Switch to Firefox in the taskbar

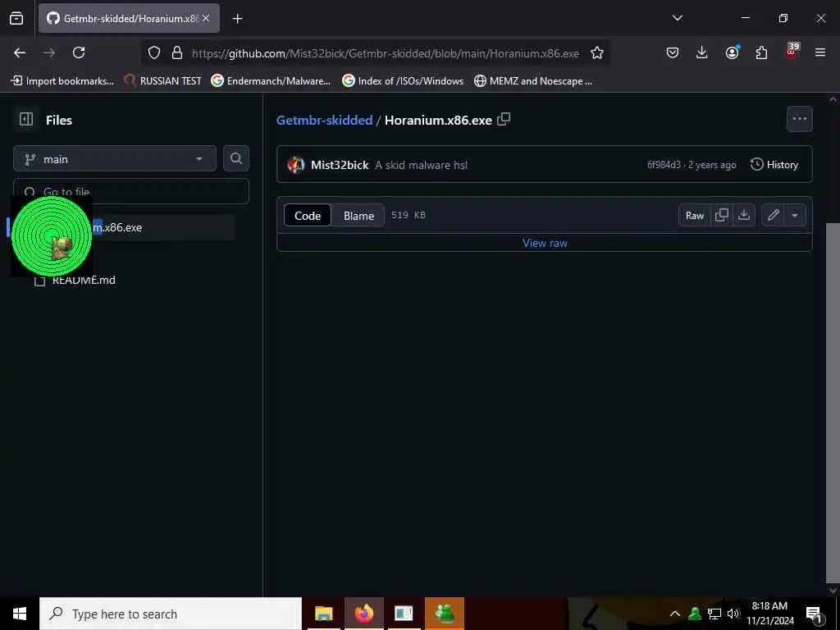point(363,614)
